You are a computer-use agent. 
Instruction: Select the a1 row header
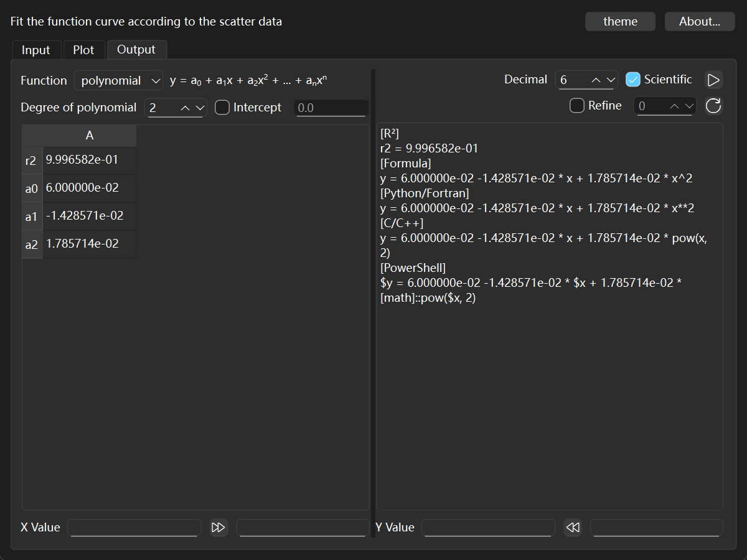point(32,217)
